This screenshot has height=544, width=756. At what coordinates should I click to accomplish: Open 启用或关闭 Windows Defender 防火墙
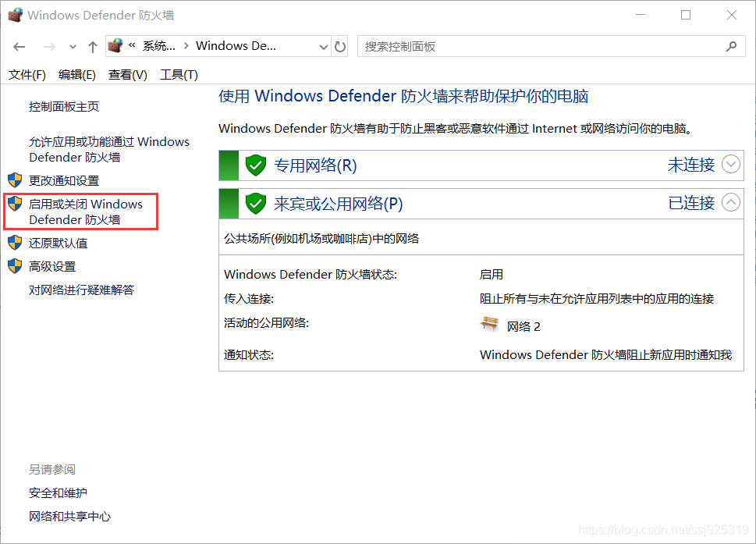86,212
